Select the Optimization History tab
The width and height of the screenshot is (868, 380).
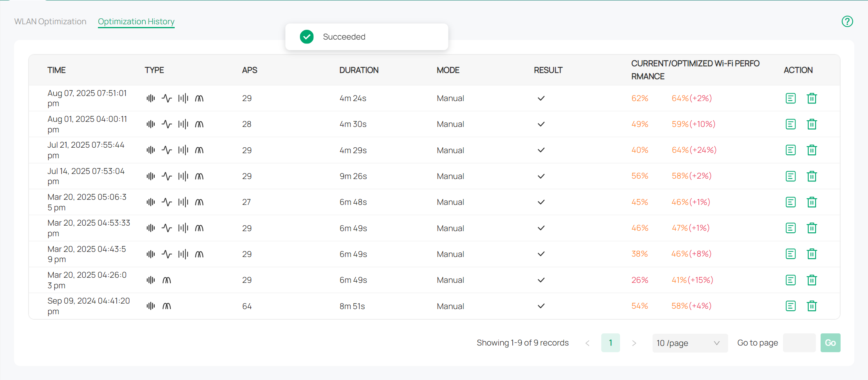[136, 22]
